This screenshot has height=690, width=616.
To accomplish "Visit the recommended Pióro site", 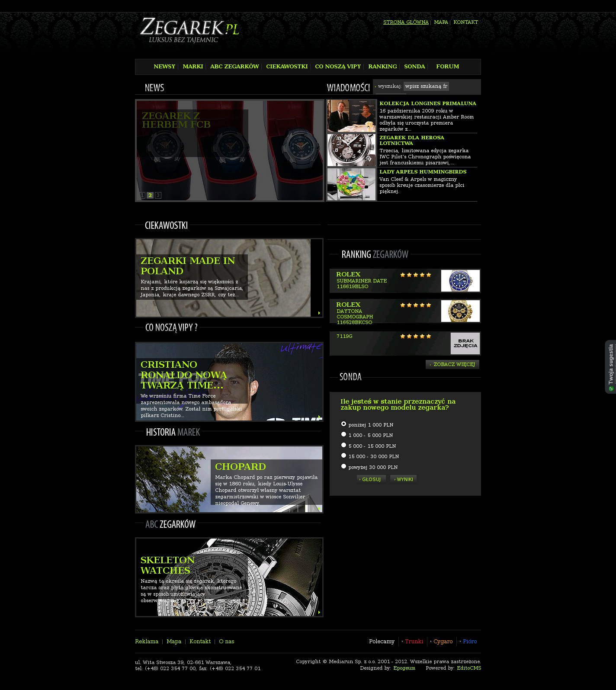I will (470, 642).
